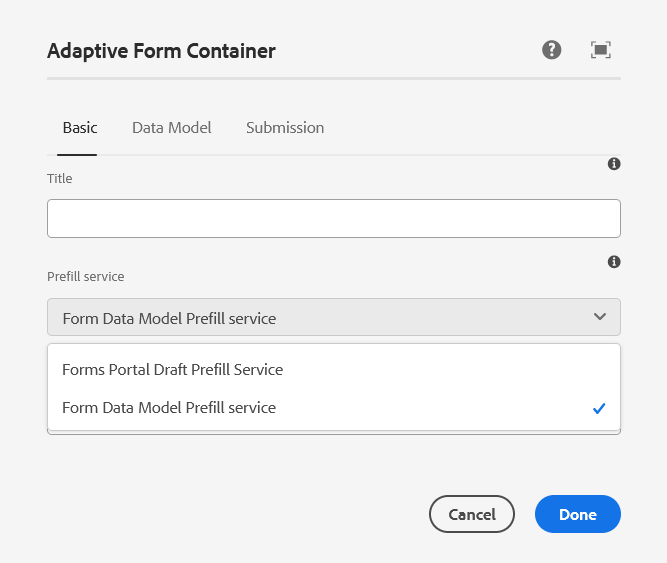667x563 pixels.
Task: Select Form Data Model Prefill service list option
Action: pyautogui.click(x=169, y=408)
